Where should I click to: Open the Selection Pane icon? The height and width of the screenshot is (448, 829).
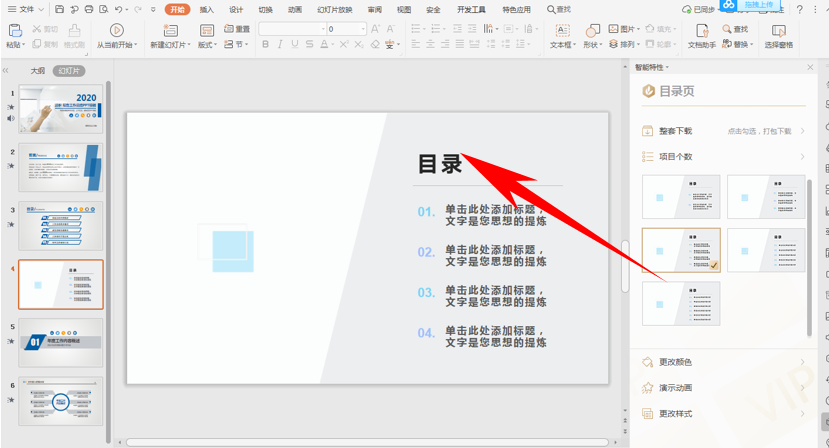click(778, 31)
